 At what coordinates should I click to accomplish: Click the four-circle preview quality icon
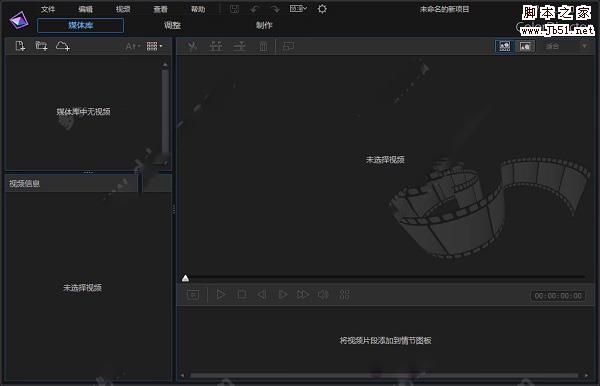click(344, 295)
